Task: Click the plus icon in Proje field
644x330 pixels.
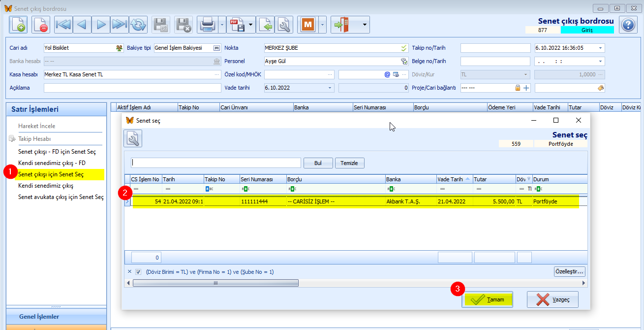Action: tap(526, 88)
